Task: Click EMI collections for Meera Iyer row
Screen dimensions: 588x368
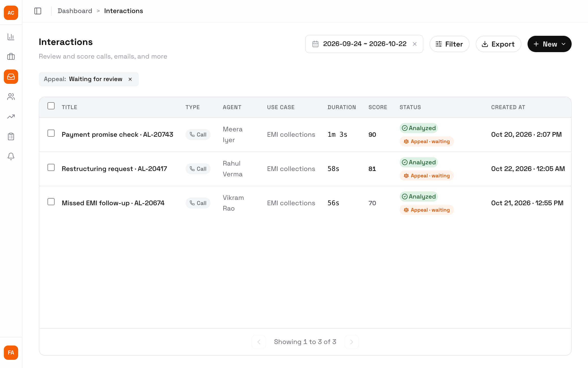Action: (291, 135)
